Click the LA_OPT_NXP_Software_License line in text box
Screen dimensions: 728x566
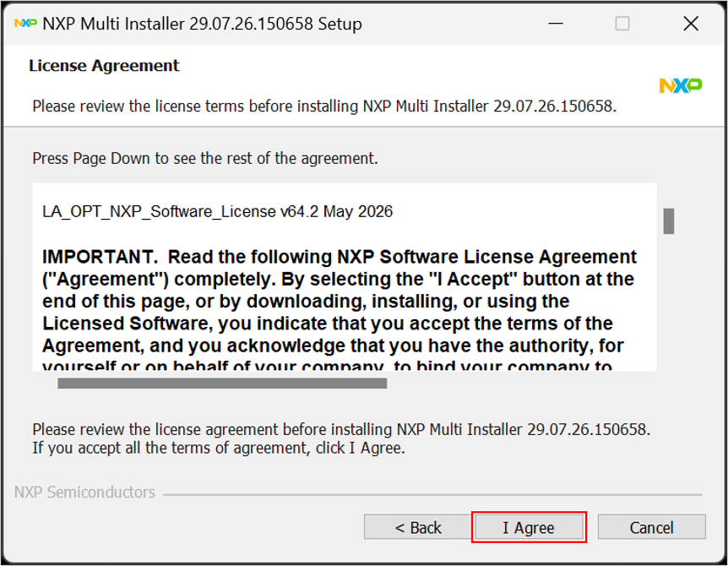click(217, 212)
